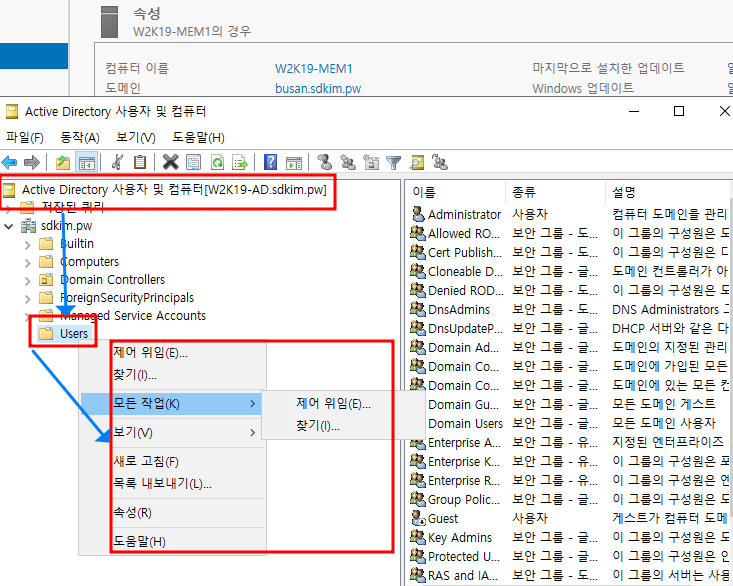The height and width of the screenshot is (586, 733).
Task: Click the Guest user icon in the list
Action: tap(418, 518)
